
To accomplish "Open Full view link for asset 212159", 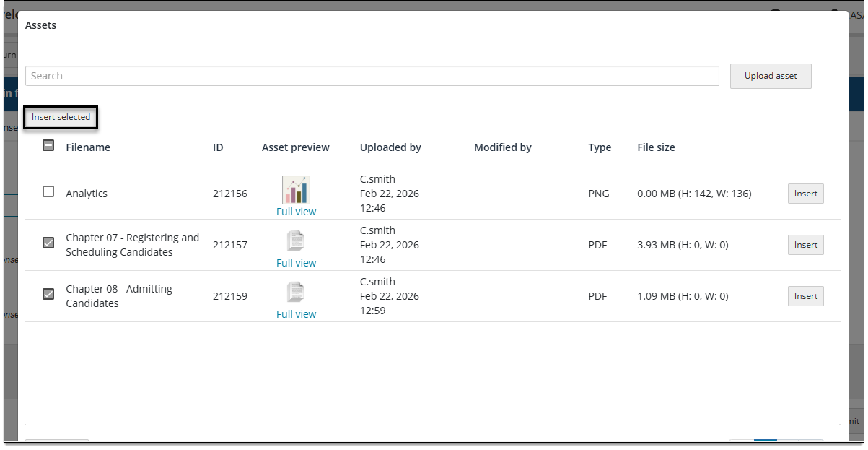I will pyautogui.click(x=296, y=314).
